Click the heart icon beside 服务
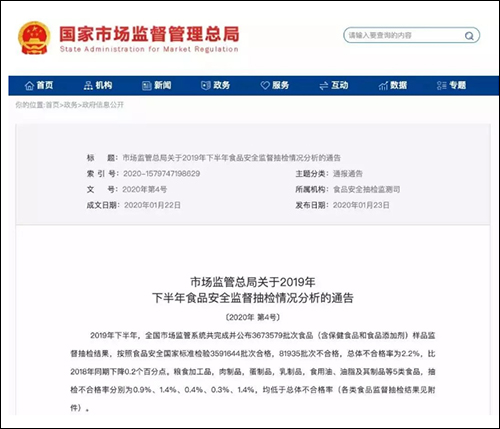 coord(265,86)
